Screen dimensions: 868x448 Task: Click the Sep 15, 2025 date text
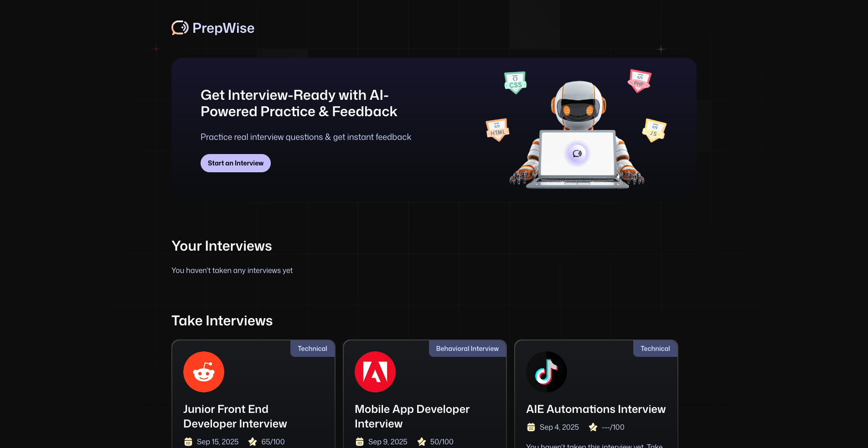tap(218, 442)
